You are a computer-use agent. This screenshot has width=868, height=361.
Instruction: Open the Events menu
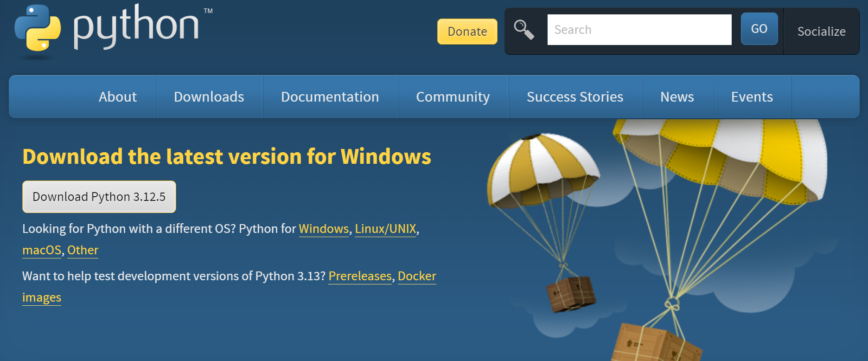pyautogui.click(x=752, y=97)
